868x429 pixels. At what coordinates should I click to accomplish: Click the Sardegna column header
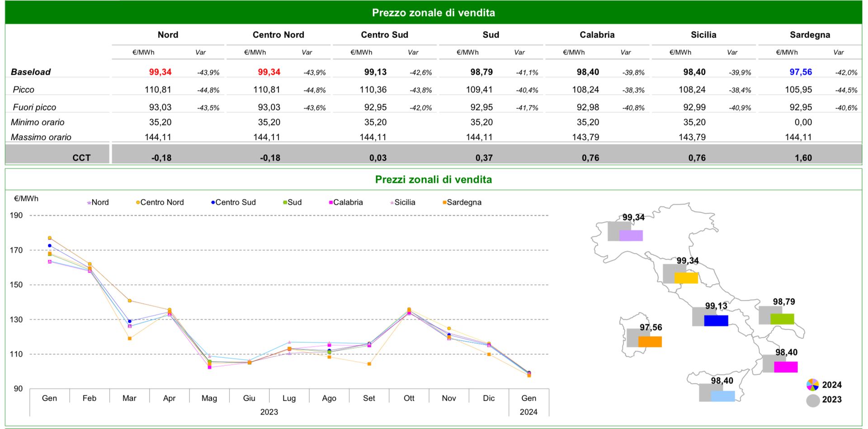810,35
